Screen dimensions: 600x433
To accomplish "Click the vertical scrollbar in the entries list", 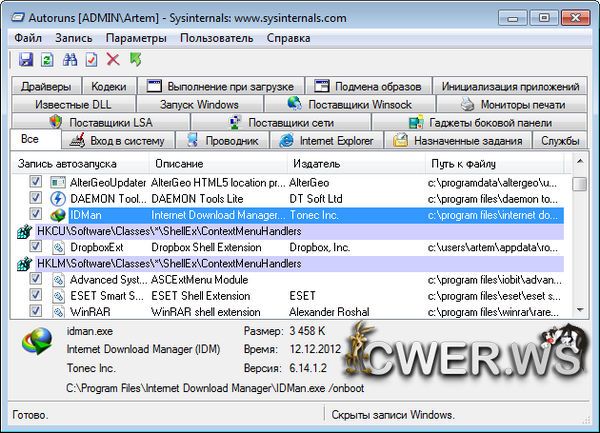I will click(x=579, y=250).
